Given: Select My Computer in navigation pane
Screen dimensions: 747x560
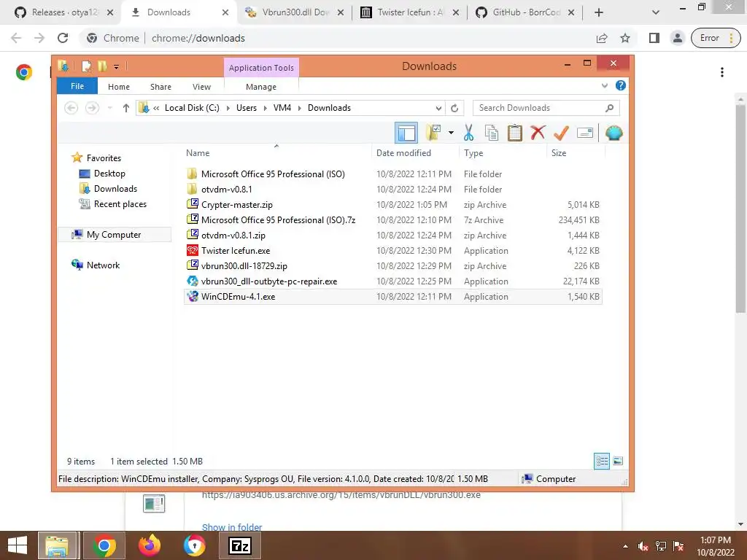Looking at the screenshot, I should pos(114,234).
